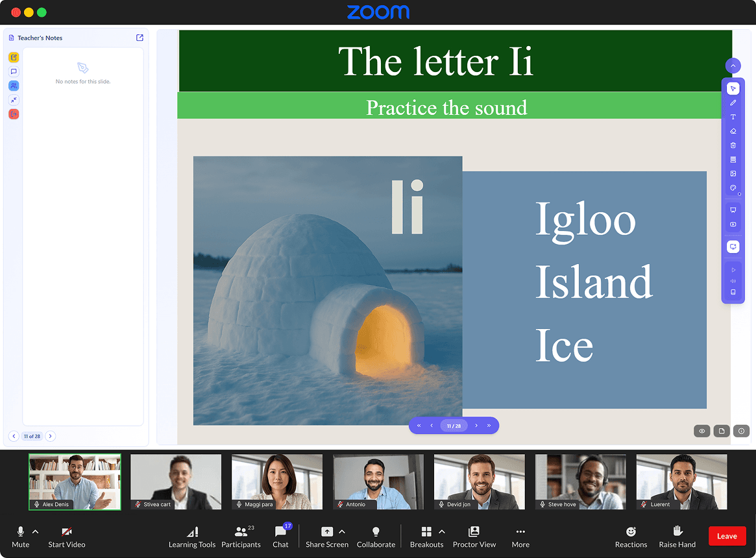Click Share Screen

pyautogui.click(x=327, y=537)
